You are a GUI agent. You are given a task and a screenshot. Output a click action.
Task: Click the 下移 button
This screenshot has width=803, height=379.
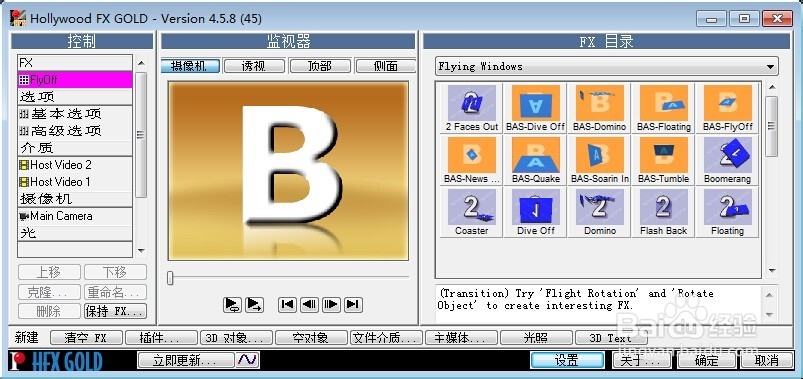click(x=115, y=272)
